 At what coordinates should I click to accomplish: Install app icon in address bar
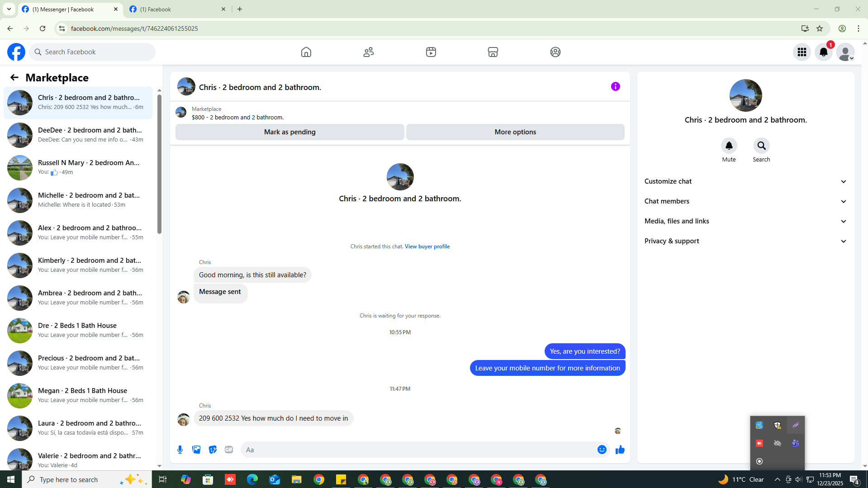[805, 28]
